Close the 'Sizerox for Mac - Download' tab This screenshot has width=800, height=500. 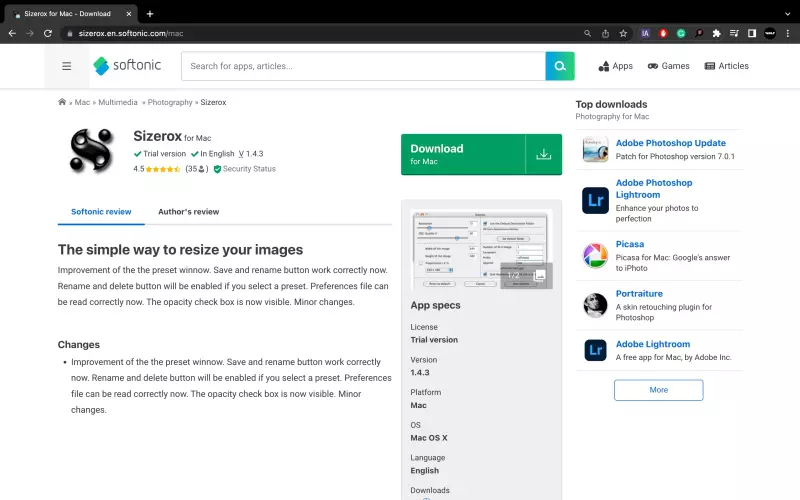tap(129, 14)
